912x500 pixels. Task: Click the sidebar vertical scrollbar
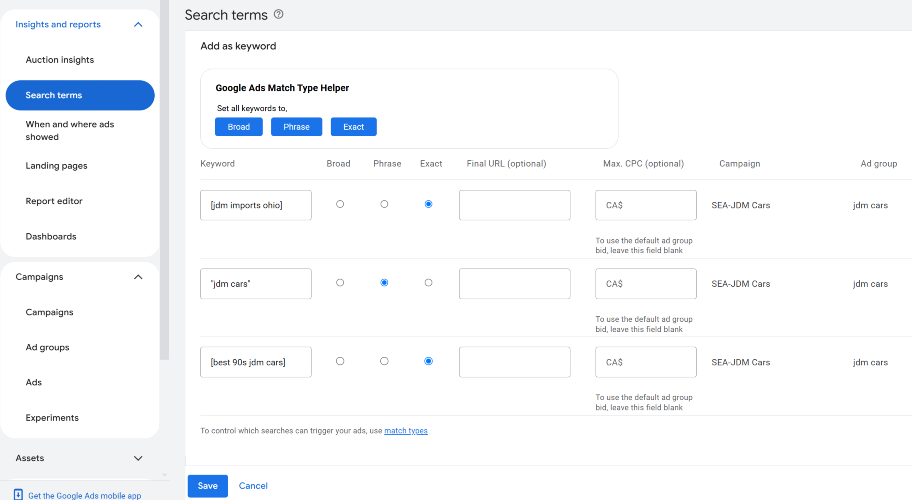pos(165,180)
